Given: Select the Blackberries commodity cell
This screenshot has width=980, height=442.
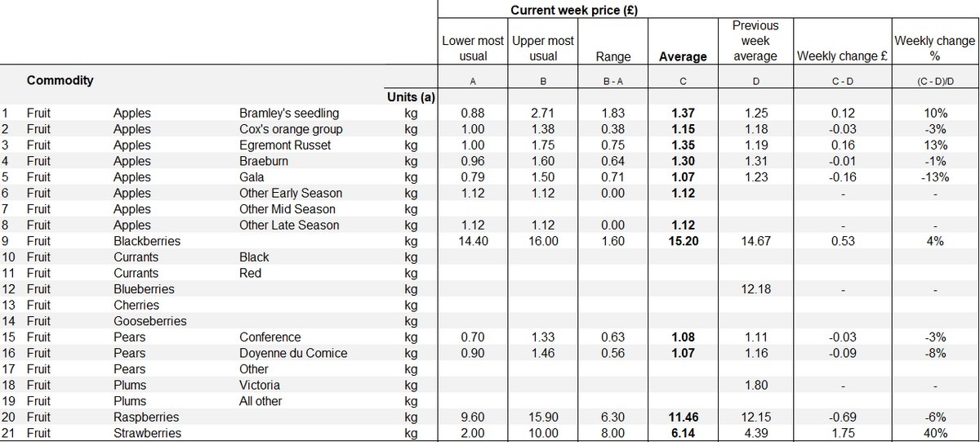Looking at the screenshot, I should point(147,241).
